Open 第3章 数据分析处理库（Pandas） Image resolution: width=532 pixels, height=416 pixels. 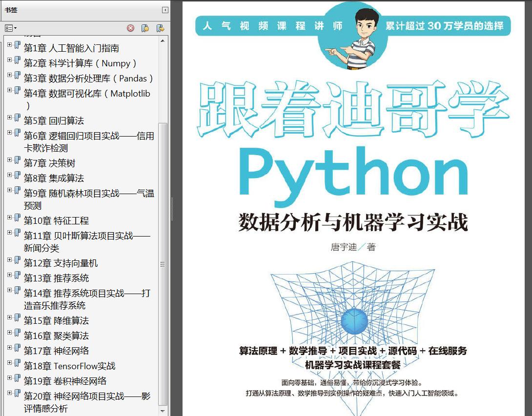click(88, 79)
